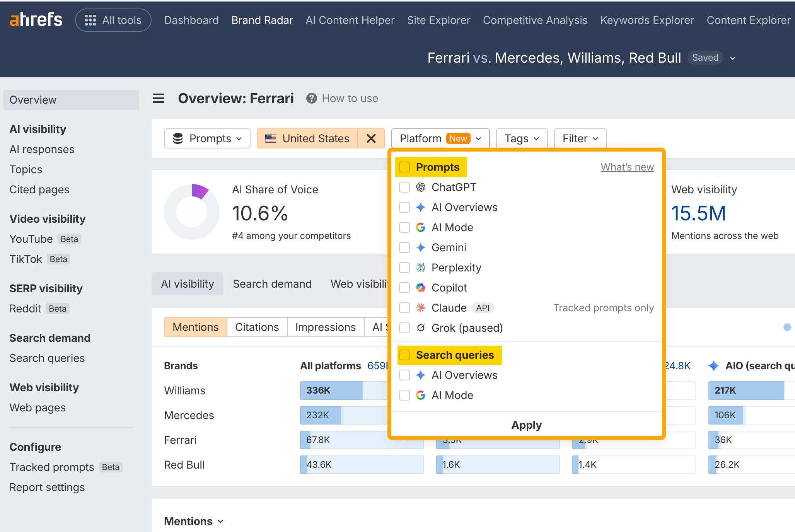Click the Claude asterisk icon
The height and width of the screenshot is (532, 795).
coord(421,308)
